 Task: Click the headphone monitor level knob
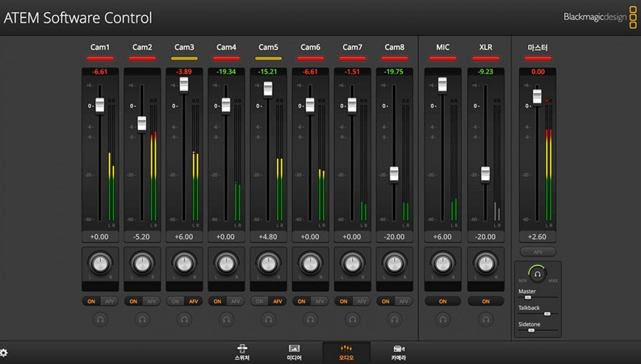click(537, 274)
